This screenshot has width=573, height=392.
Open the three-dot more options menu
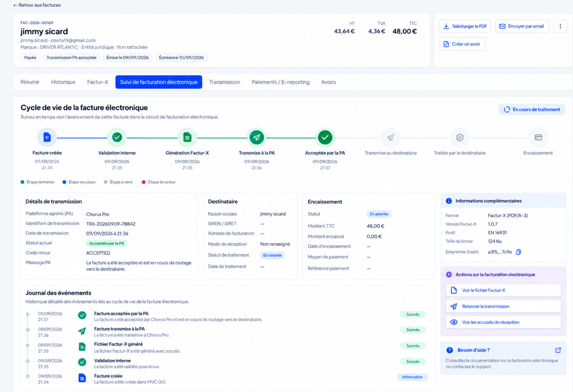tap(560, 26)
